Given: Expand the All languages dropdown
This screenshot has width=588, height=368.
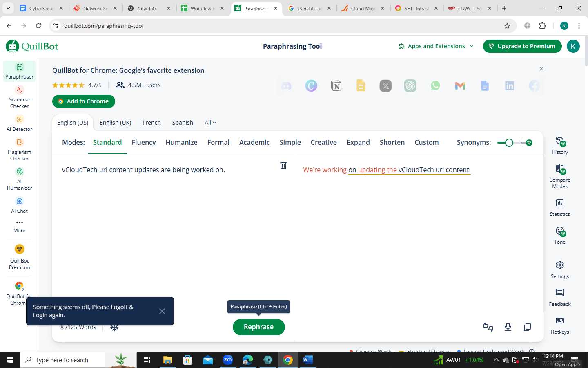Looking at the screenshot, I should point(210,123).
